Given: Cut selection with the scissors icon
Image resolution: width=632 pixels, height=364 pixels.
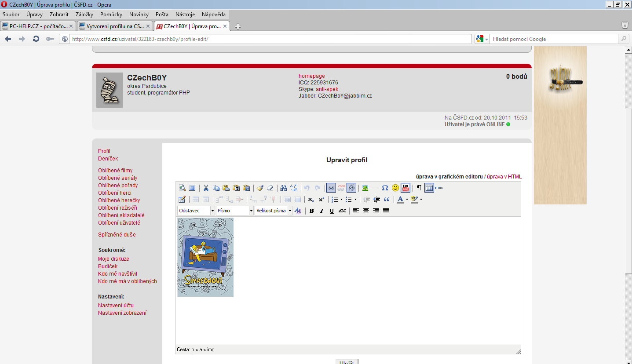Looking at the screenshot, I should pos(206,188).
